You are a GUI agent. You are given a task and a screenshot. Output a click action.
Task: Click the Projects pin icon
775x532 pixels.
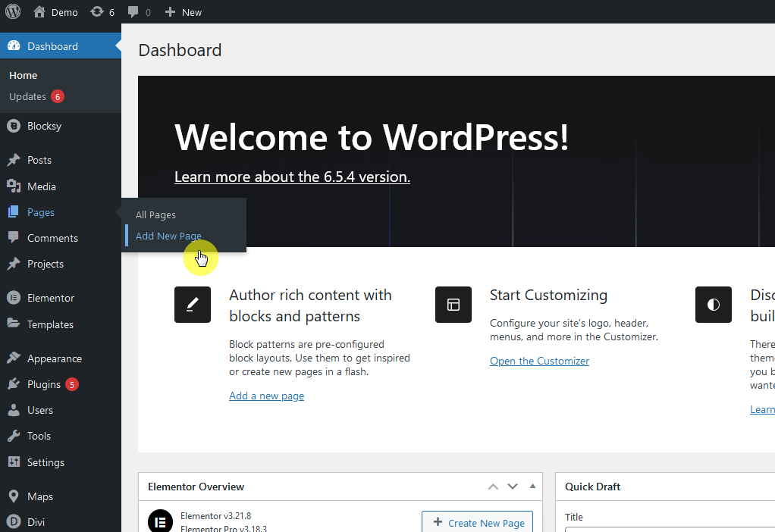point(14,264)
